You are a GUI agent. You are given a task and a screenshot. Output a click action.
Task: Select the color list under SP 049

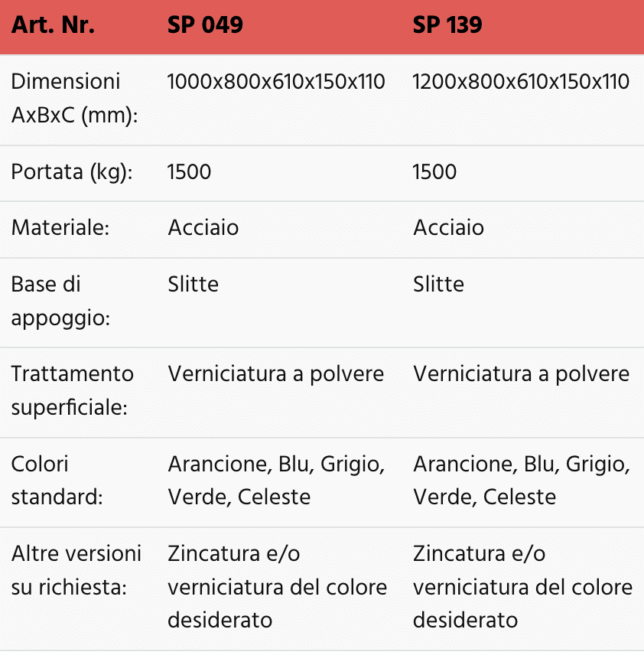[276, 481]
